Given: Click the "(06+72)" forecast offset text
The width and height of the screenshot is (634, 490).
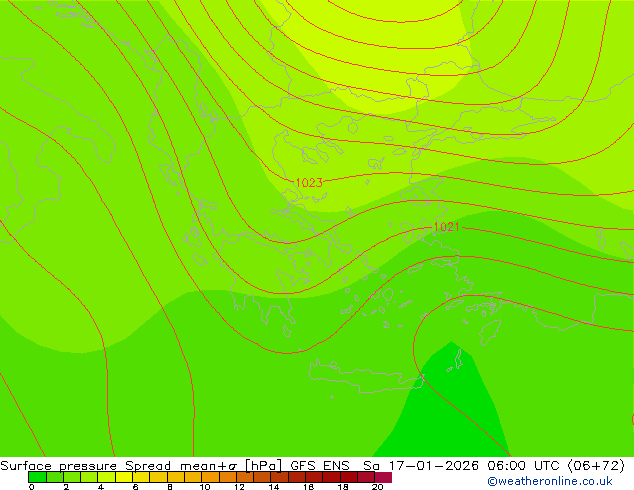Looking at the screenshot, I should 596,466.
